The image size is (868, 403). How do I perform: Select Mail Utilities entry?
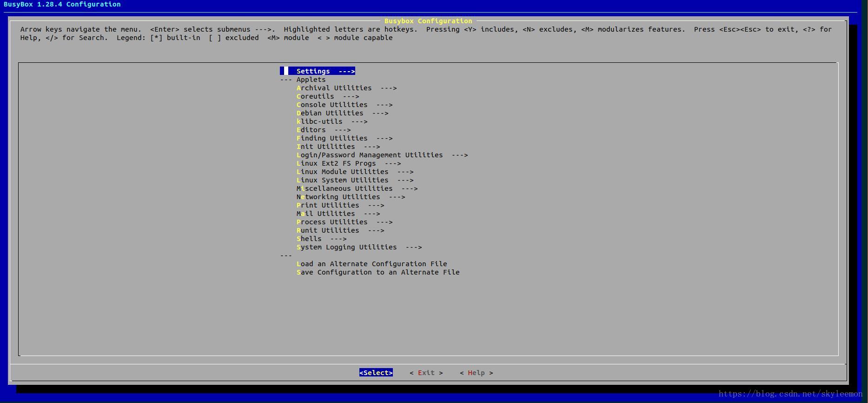(338, 214)
